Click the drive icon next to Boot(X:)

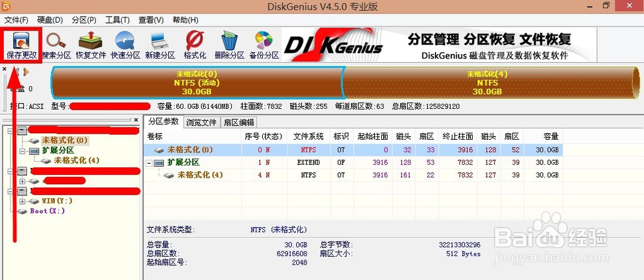click(x=23, y=211)
